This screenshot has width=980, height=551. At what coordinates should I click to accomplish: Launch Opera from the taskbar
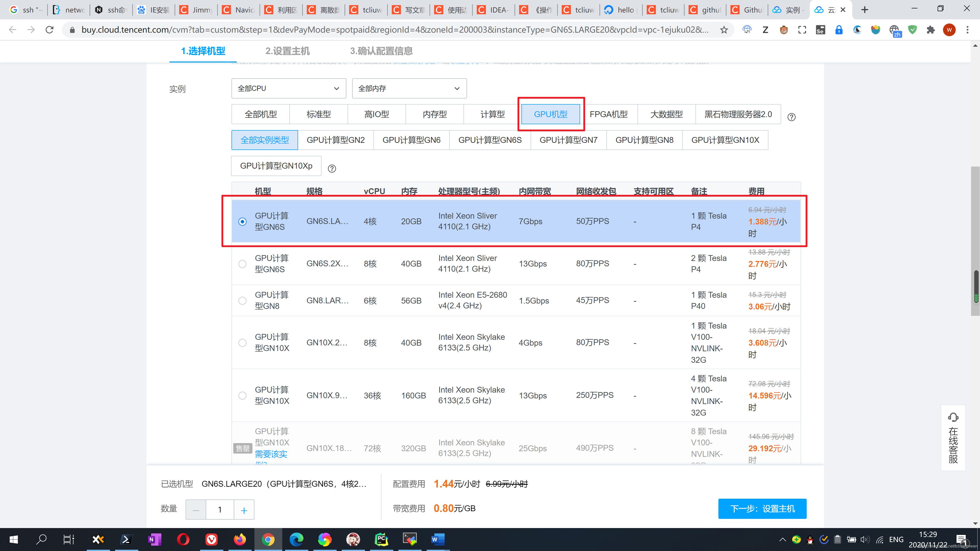[183, 539]
